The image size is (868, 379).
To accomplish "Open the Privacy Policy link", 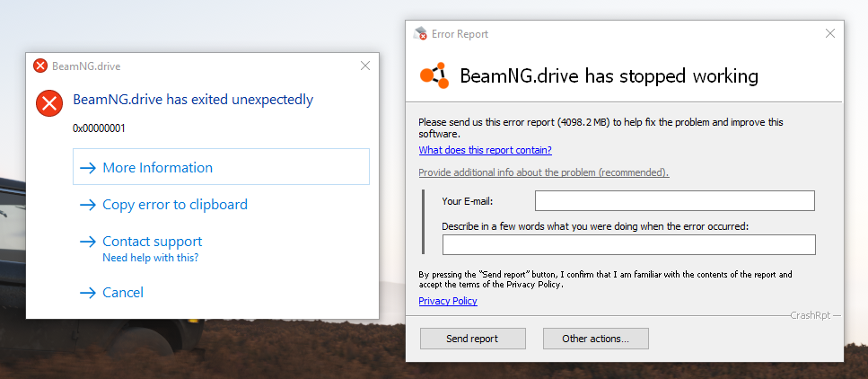I will click(x=448, y=301).
